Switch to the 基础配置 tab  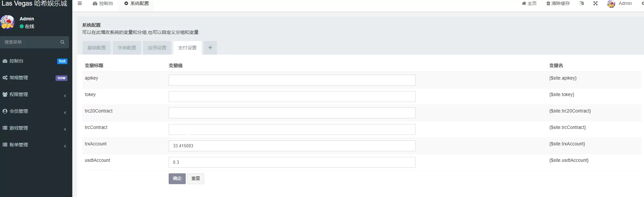[97, 48]
